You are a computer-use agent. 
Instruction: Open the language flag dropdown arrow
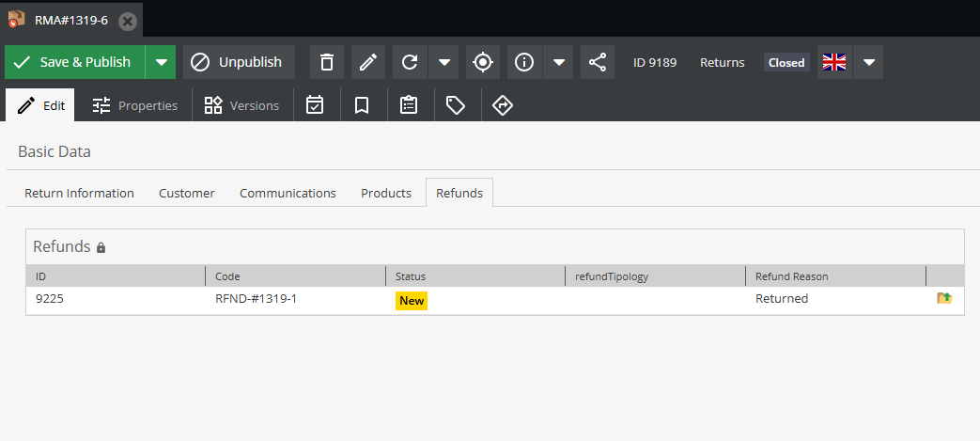[x=869, y=62]
